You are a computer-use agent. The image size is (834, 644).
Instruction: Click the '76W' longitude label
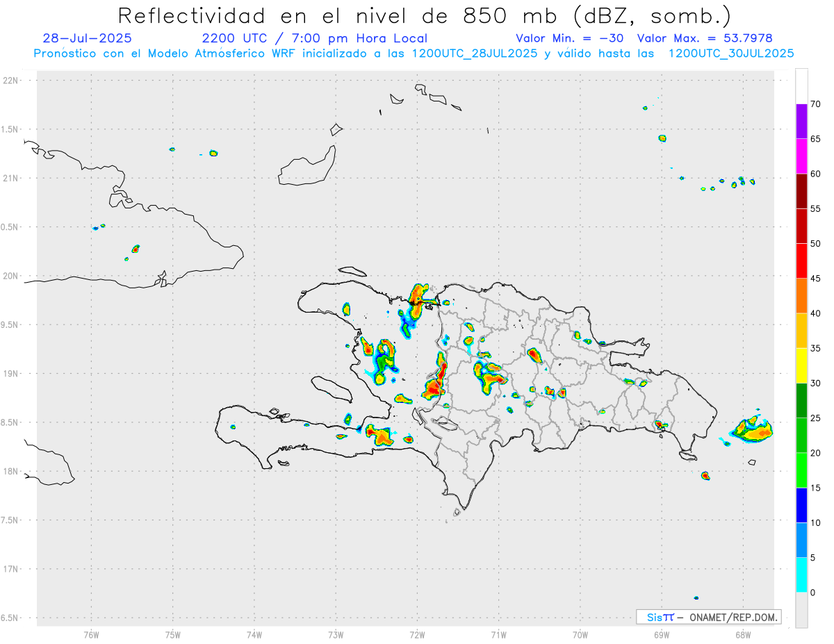click(x=91, y=634)
